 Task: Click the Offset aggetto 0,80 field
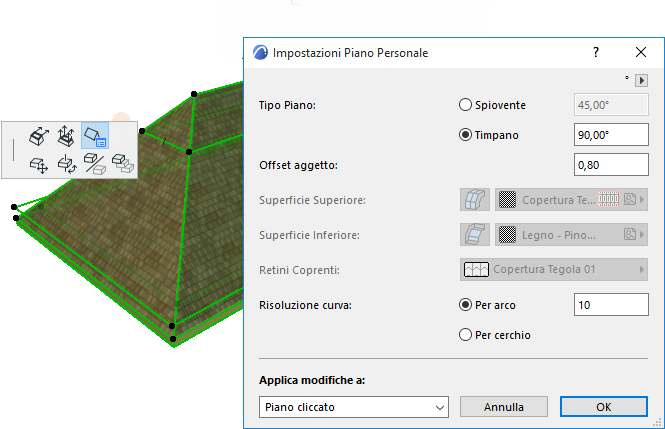coord(611,164)
